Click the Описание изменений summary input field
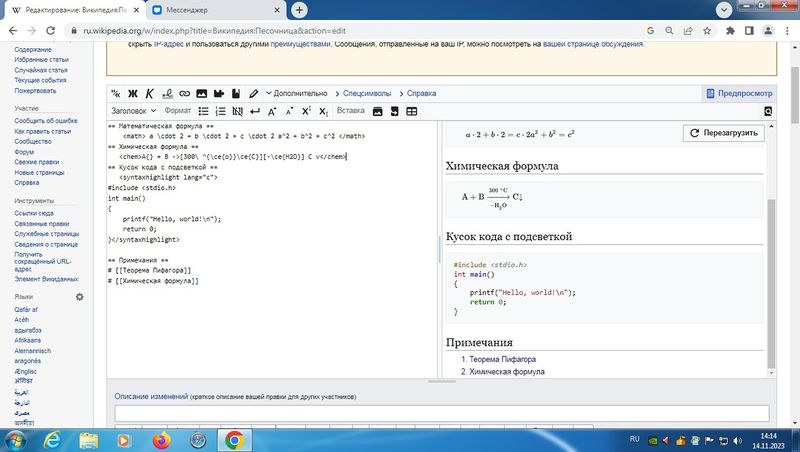Viewport: 800px width, 452px height. 441,413
